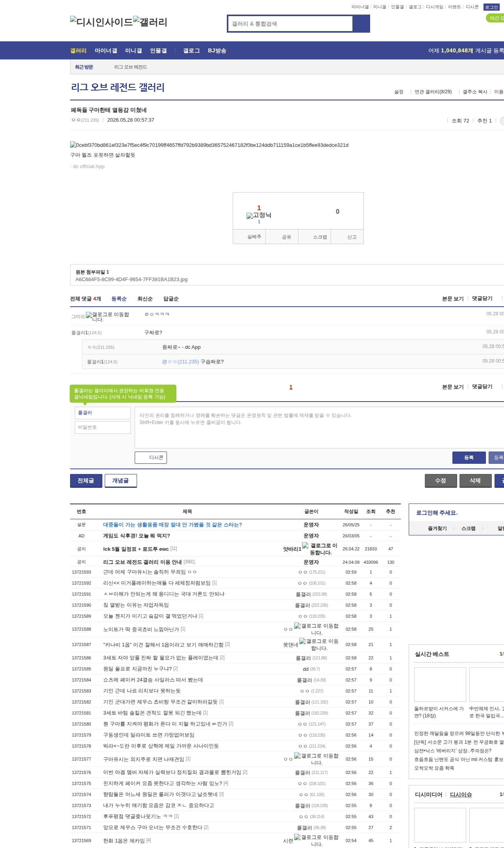Switch to the 디시이슈 tab
Viewport: 504px width, 848px height.
point(461,794)
